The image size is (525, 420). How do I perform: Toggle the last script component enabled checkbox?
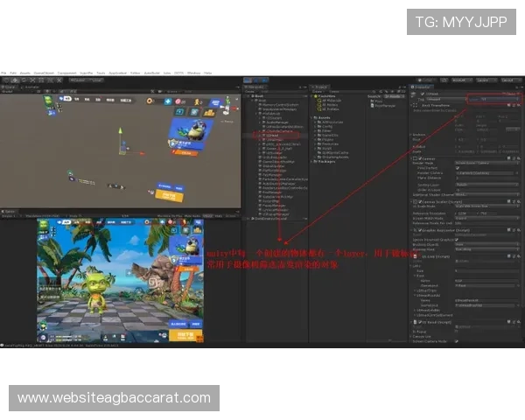tap(420, 322)
